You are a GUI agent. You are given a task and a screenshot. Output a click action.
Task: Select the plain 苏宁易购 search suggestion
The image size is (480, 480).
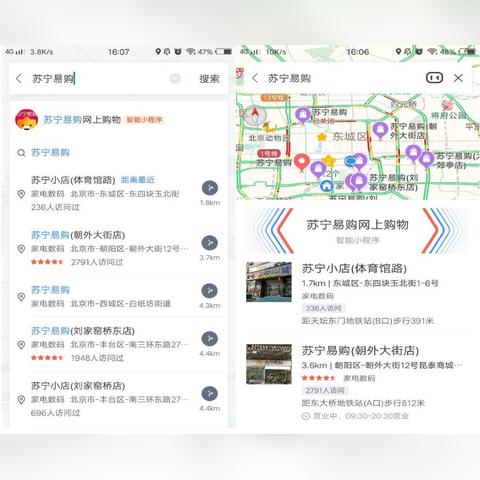[x=50, y=153]
